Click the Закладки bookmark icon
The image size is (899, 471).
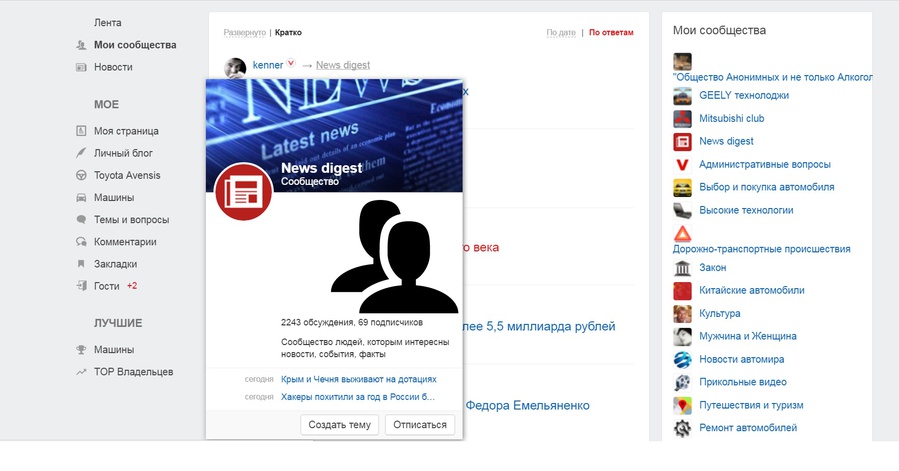click(81, 264)
